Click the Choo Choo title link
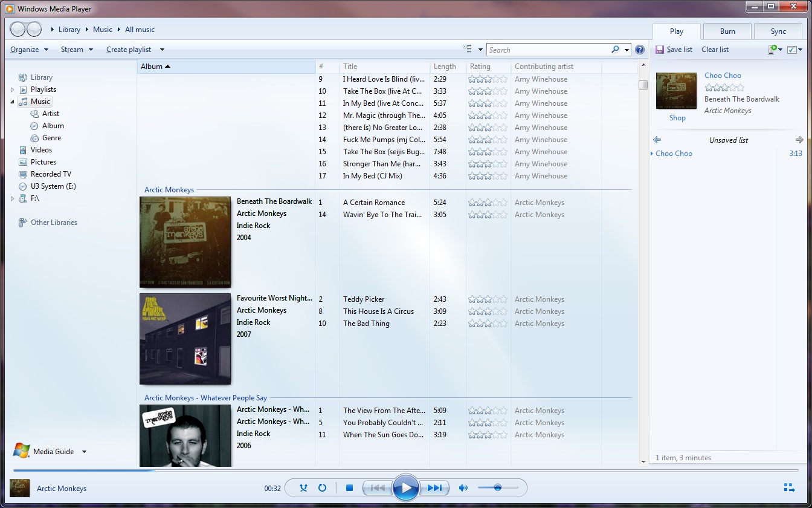Viewport: 812px width, 508px height. [x=723, y=76]
